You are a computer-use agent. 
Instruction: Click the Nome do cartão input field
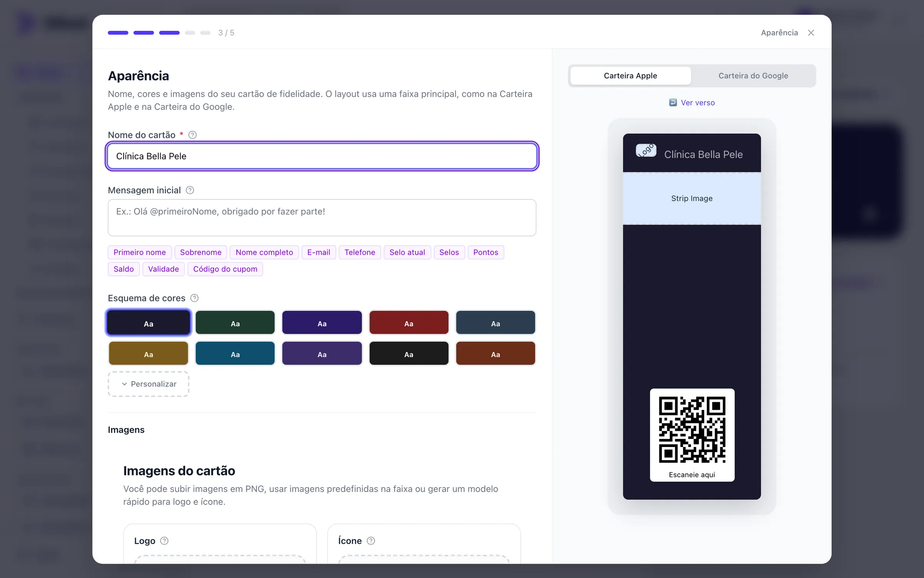click(x=322, y=156)
